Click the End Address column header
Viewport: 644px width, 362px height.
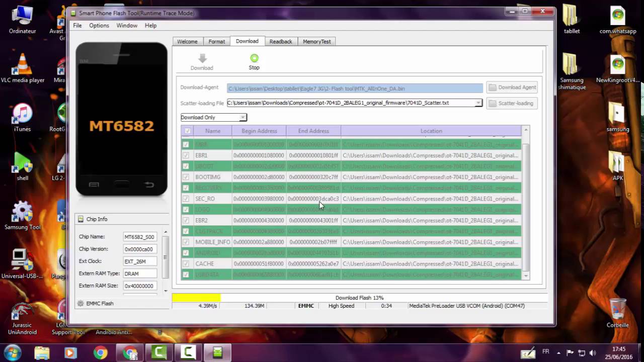pos(313,131)
